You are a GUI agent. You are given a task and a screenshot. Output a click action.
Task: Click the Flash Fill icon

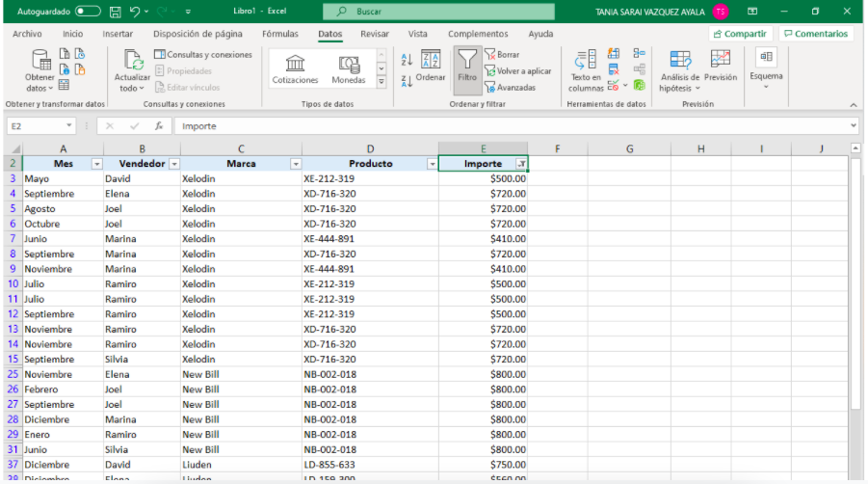pos(614,54)
